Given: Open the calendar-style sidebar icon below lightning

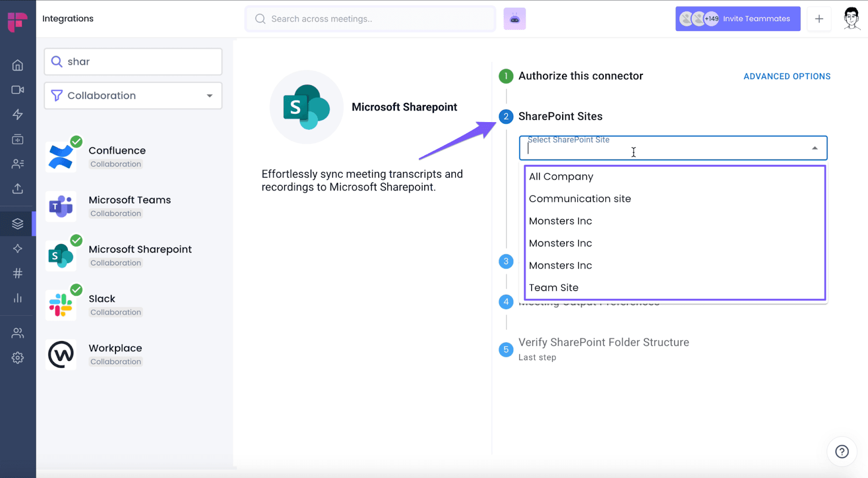Looking at the screenshot, I should pos(17,139).
